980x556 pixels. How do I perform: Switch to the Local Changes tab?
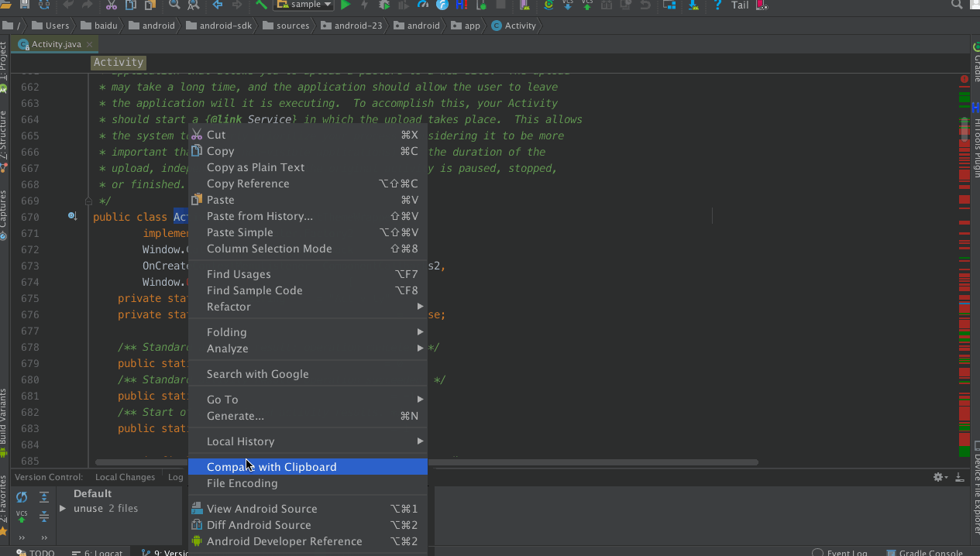click(x=125, y=477)
